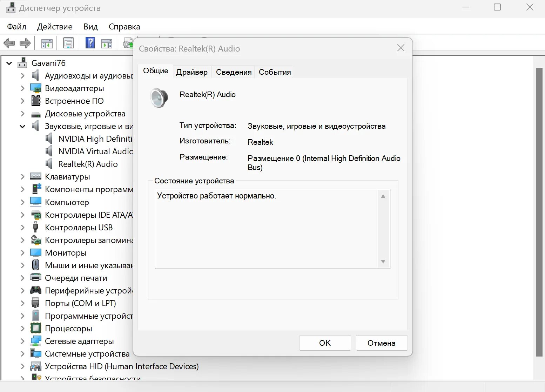Viewport: 545px width, 392px height.
Task: Minimize the Диспетчер устройств window
Action: 465,7
